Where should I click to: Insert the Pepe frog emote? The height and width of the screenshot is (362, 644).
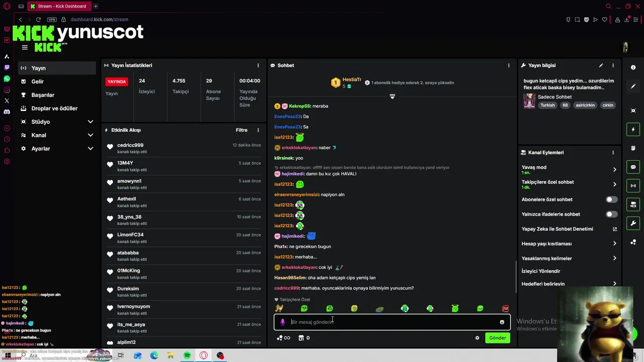pos(379,309)
